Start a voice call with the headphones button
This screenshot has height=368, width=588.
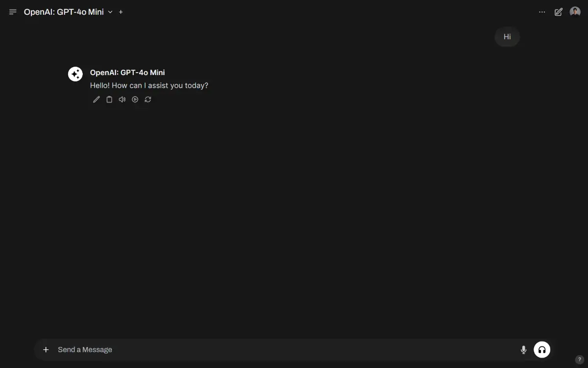[x=542, y=349]
